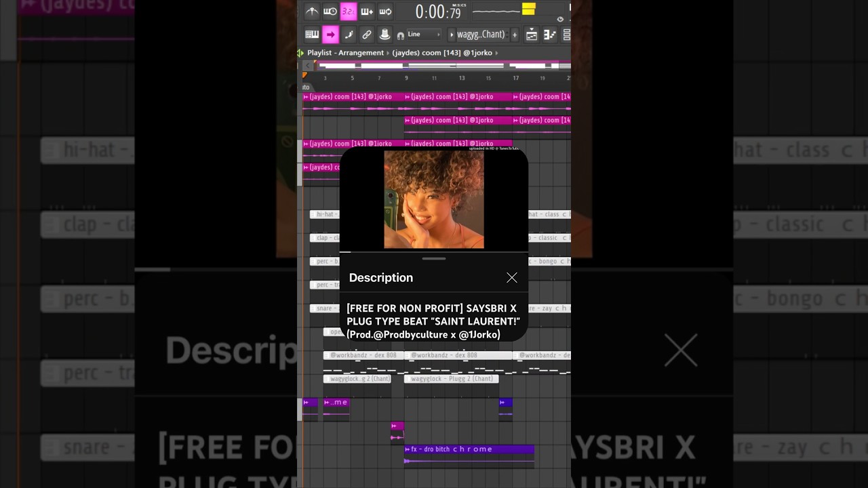Click the video thumbnail of the curly-haired woman

tap(434, 199)
